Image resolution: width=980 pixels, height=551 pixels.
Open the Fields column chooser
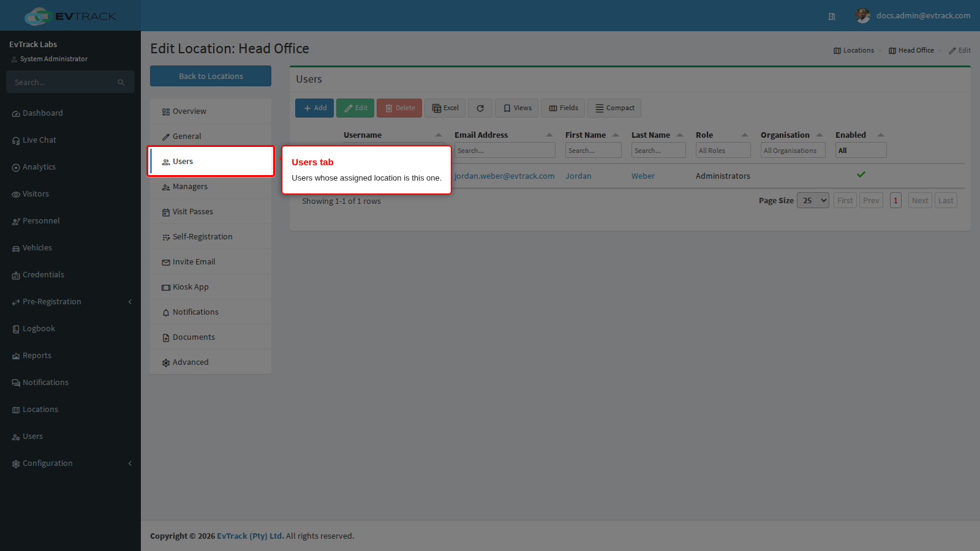(563, 108)
